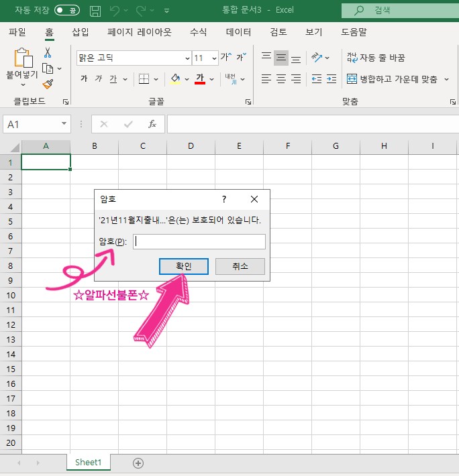This screenshot has width=459, height=476.
Task: Open the 맞춤 group dialog launcher
Action: pyautogui.click(x=452, y=102)
